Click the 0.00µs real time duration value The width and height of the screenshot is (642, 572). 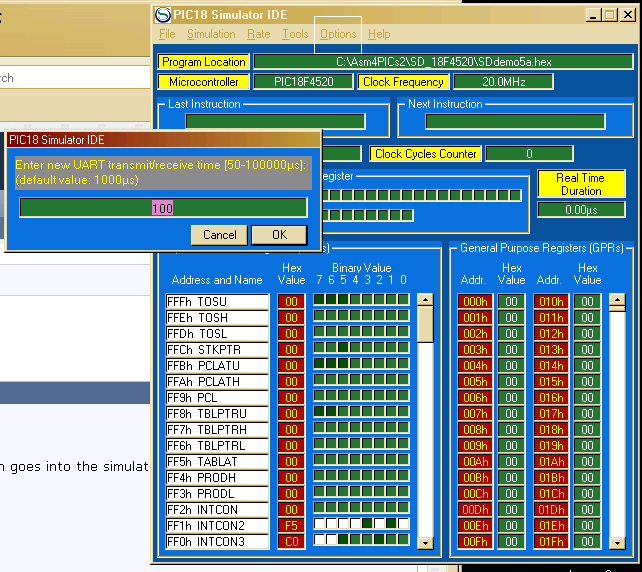(x=581, y=210)
